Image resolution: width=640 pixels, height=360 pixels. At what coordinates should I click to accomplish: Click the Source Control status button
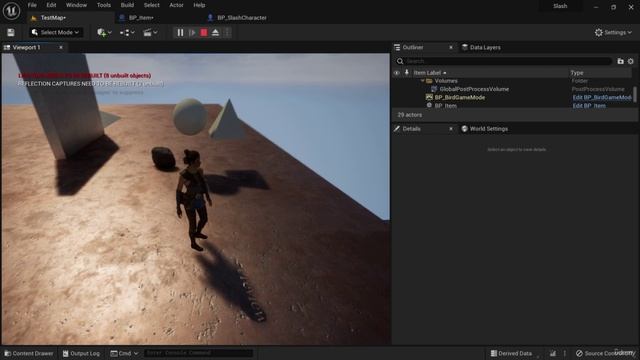(x=606, y=353)
